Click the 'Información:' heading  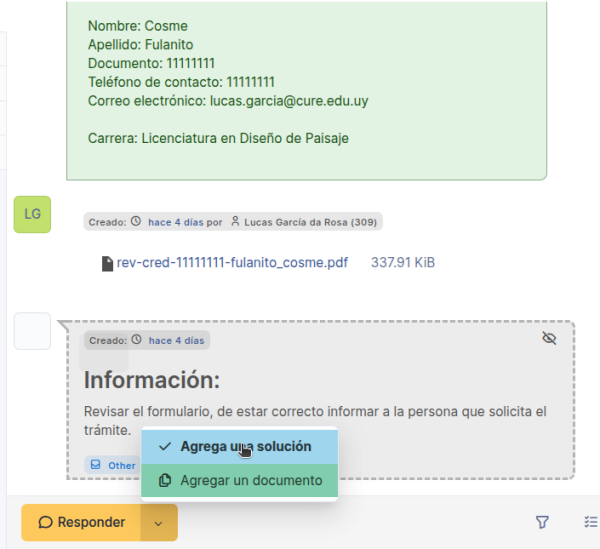(x=152, y=380)
